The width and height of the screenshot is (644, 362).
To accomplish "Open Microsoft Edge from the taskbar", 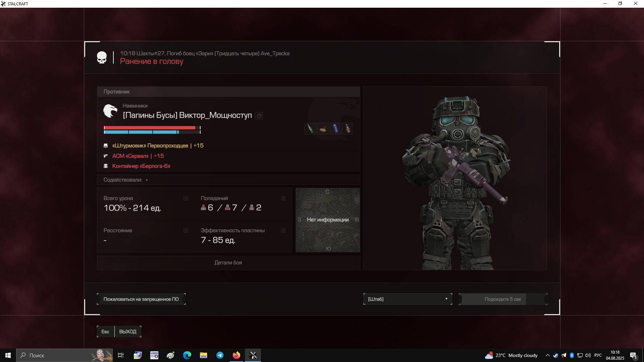I will point(187,355).
